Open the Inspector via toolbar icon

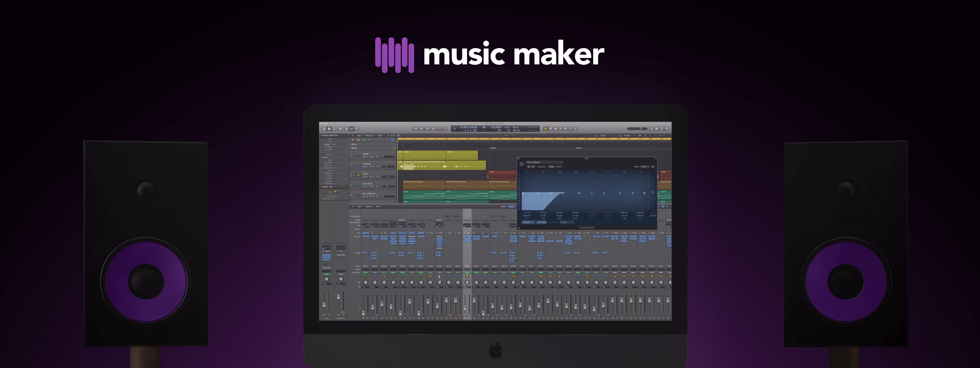(x=329, y=129)
